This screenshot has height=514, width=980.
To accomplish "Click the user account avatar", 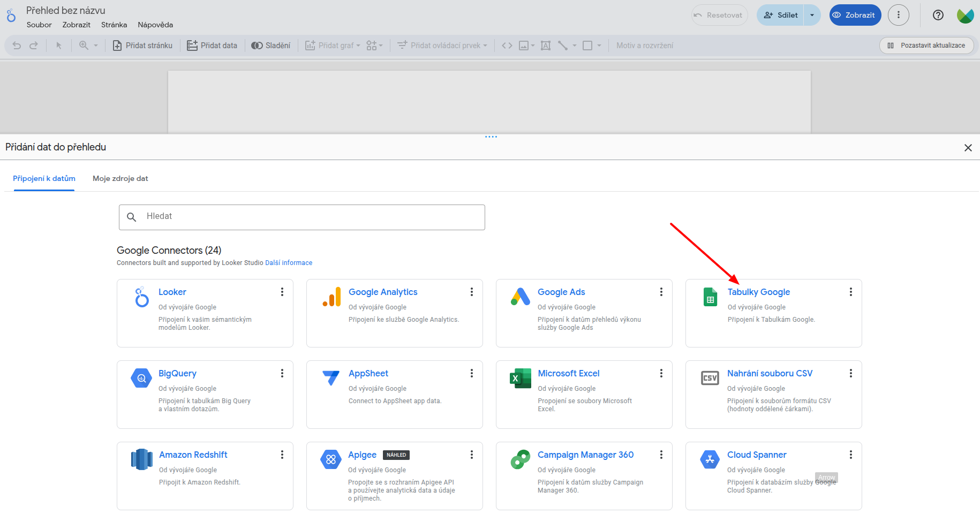I will point(965,16).
